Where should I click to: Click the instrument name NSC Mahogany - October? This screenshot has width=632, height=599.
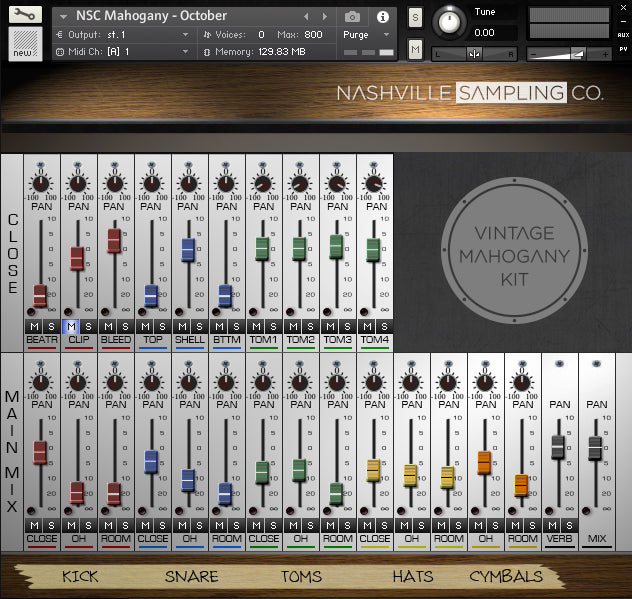tap(152, 16)
